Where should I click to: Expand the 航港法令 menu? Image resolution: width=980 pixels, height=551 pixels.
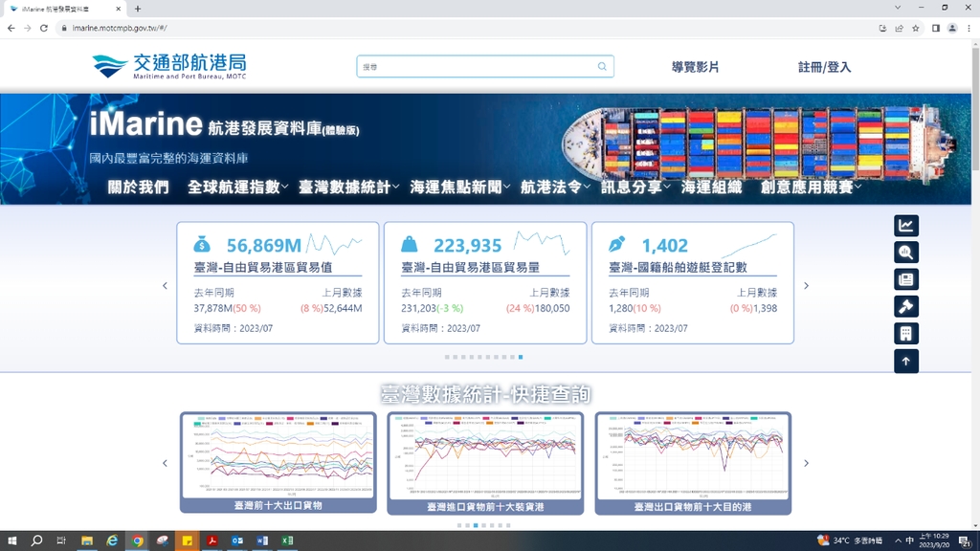[x=555, y=187]
